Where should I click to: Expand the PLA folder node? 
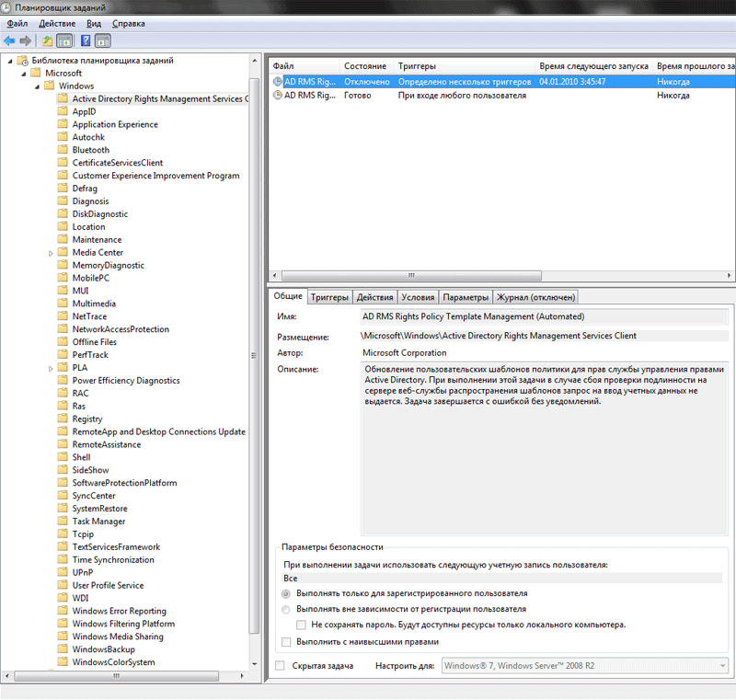tap(52, 368)
